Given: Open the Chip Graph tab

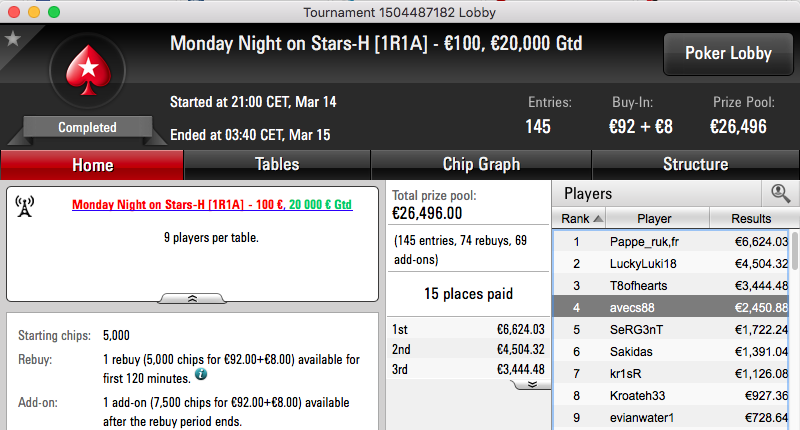Looking at the screenshot, I should point(481,165).
